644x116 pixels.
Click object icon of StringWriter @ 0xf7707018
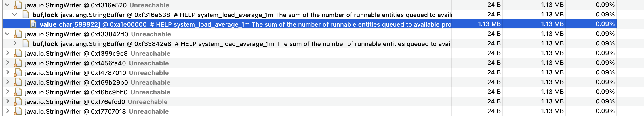click(18, 111)
